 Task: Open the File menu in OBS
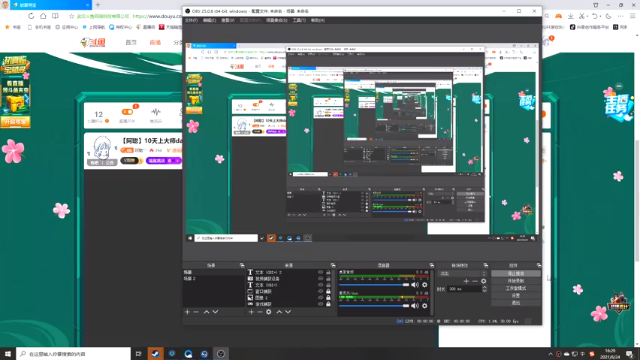point(191,20)
